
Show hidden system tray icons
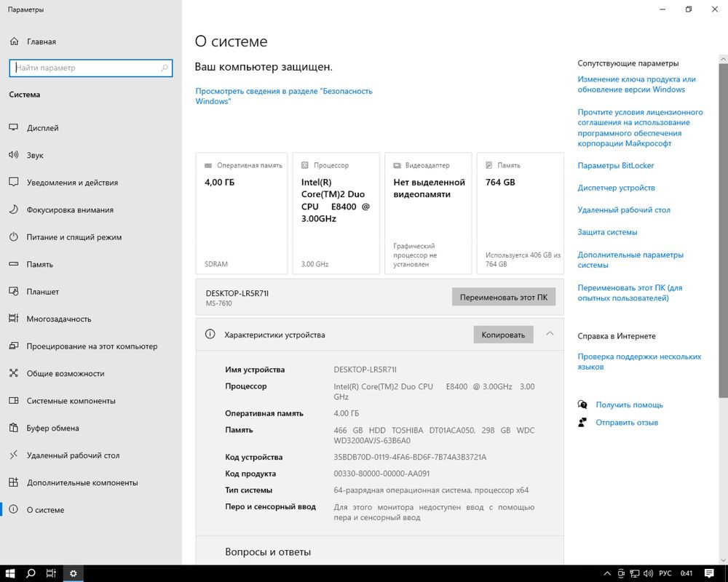coord(607,574)
